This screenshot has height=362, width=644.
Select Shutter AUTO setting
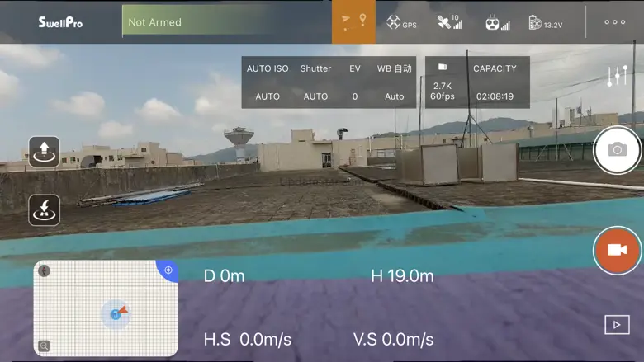click(x=315, y=82)
